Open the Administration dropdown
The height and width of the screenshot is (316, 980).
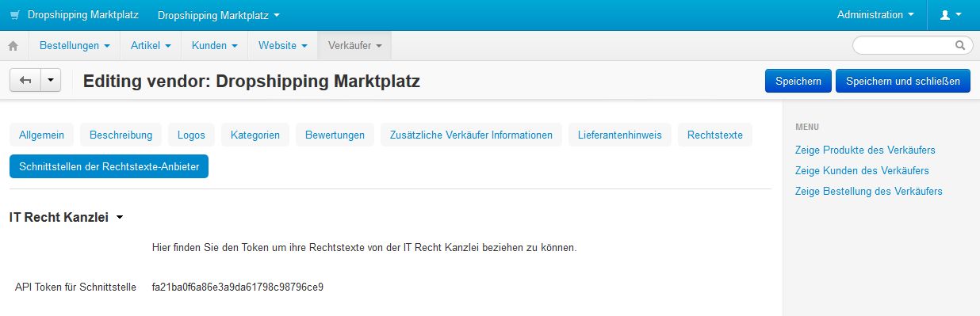point(875,15)
